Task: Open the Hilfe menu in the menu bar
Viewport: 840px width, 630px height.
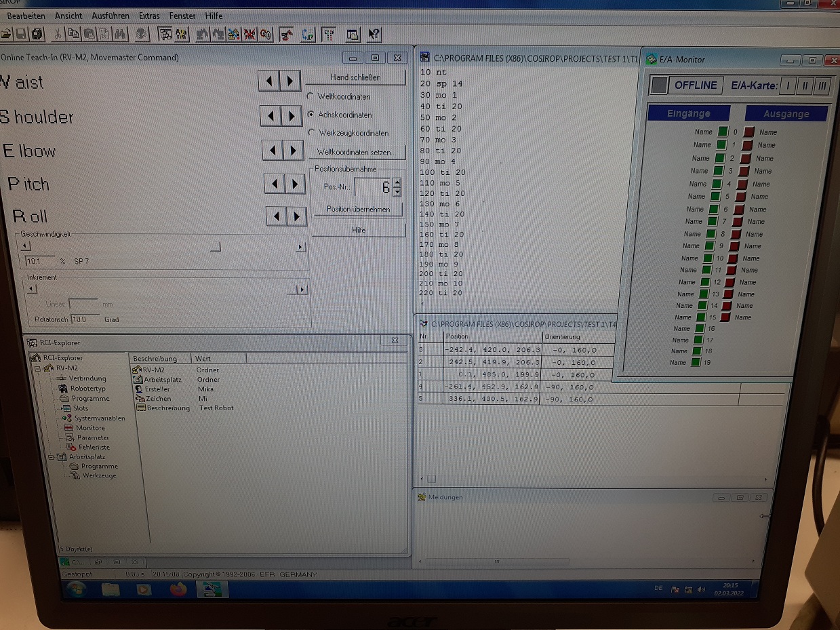Action: (x=214, y=16)
